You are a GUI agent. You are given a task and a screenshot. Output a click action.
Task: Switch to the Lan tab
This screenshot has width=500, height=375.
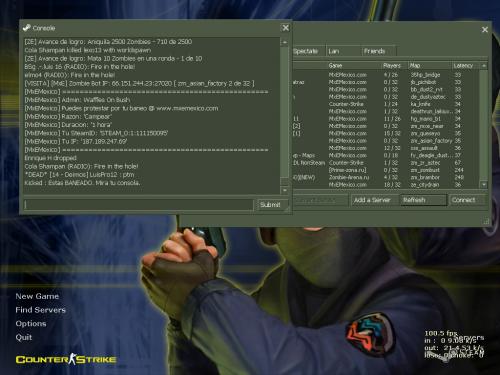343,51
